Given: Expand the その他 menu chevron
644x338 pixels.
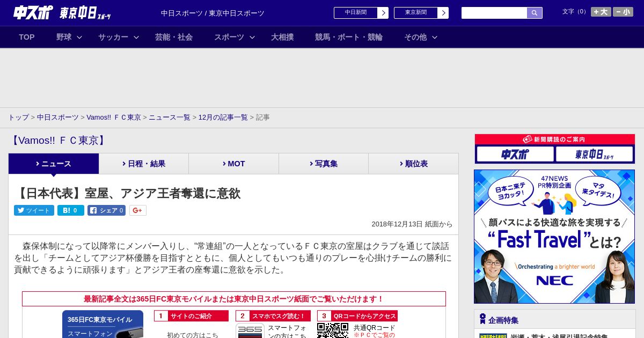Looking at the screenshot, I should 435,38.
